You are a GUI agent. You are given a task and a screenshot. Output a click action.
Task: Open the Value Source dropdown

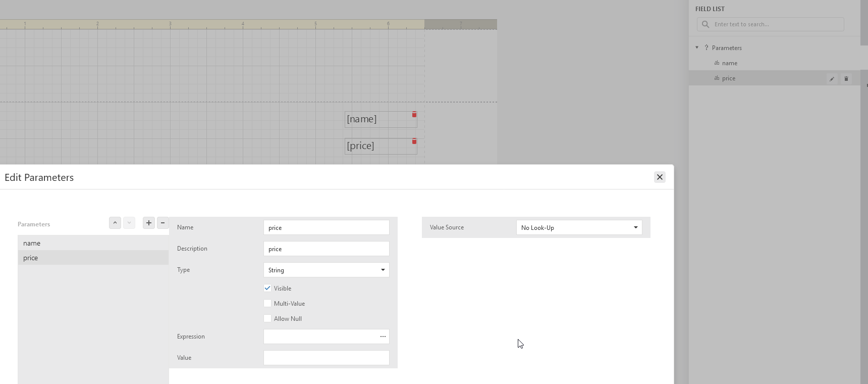coord(579,227)
